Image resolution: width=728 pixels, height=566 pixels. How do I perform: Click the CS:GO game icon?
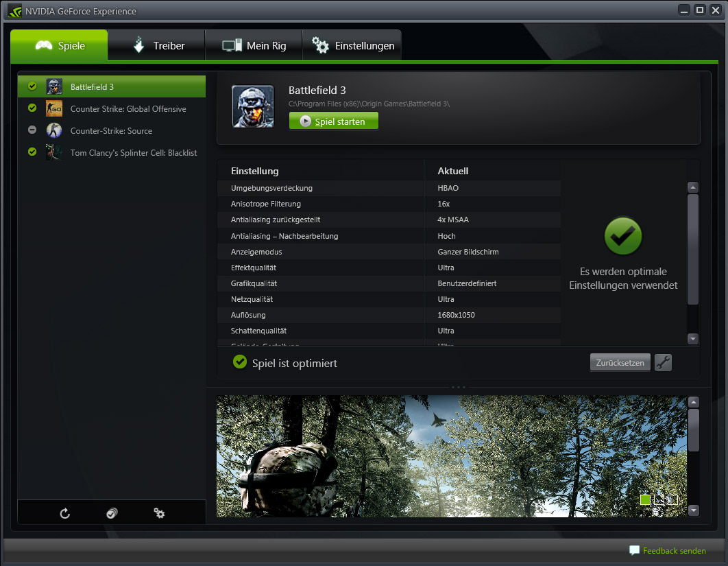54,108
